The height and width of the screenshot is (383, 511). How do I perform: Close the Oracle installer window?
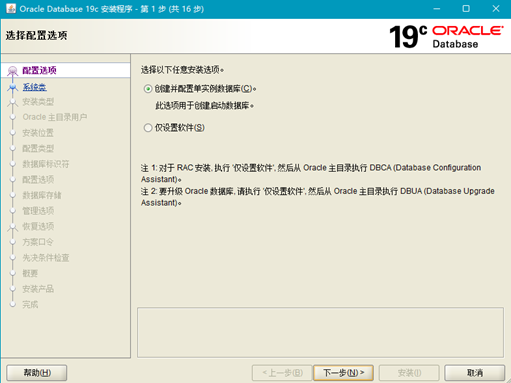pyautogui.click(x=496, y=9)
